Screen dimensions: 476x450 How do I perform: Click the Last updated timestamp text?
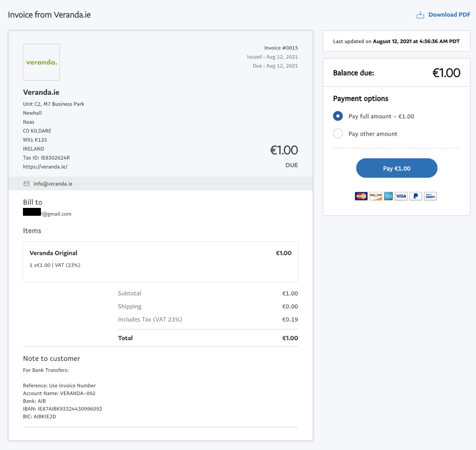pyautogui.click(x=396, y=41)
